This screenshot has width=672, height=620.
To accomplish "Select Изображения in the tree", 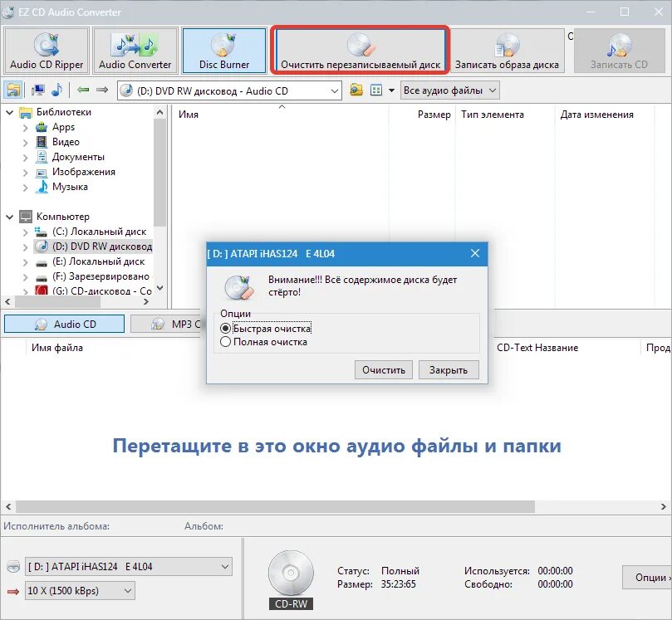I will 84,172.
